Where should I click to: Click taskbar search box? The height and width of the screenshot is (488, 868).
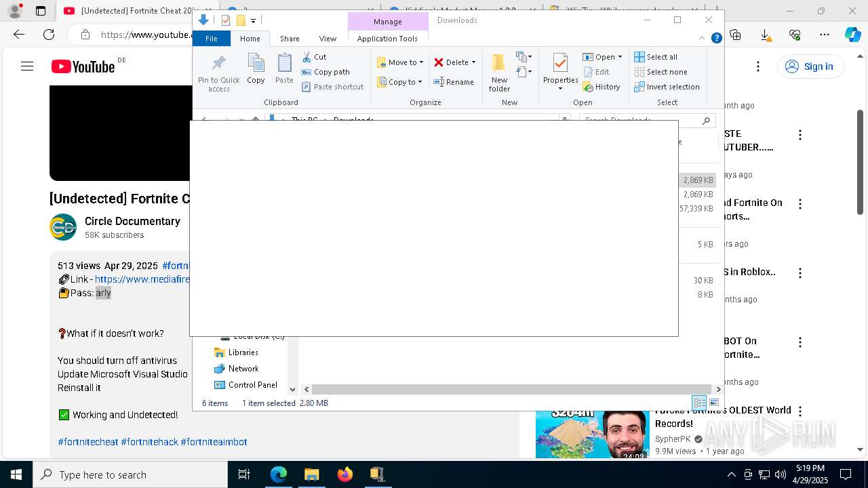point(130,474)
